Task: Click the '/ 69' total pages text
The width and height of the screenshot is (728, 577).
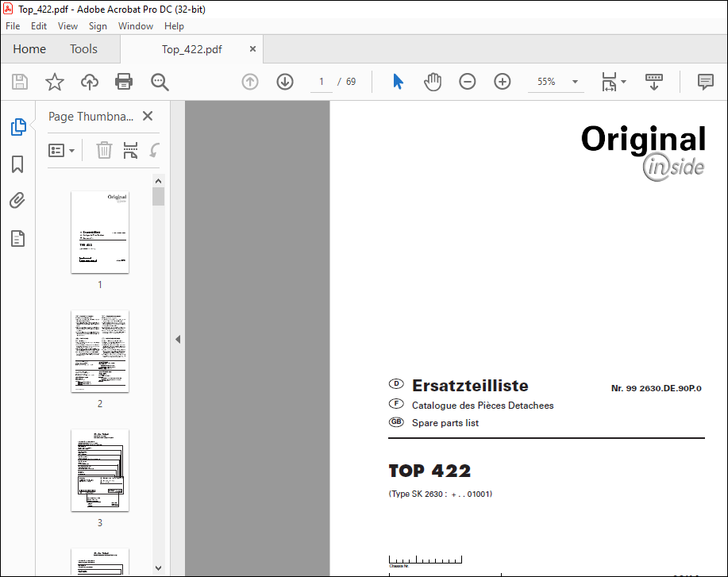Action: click(346, 82)
